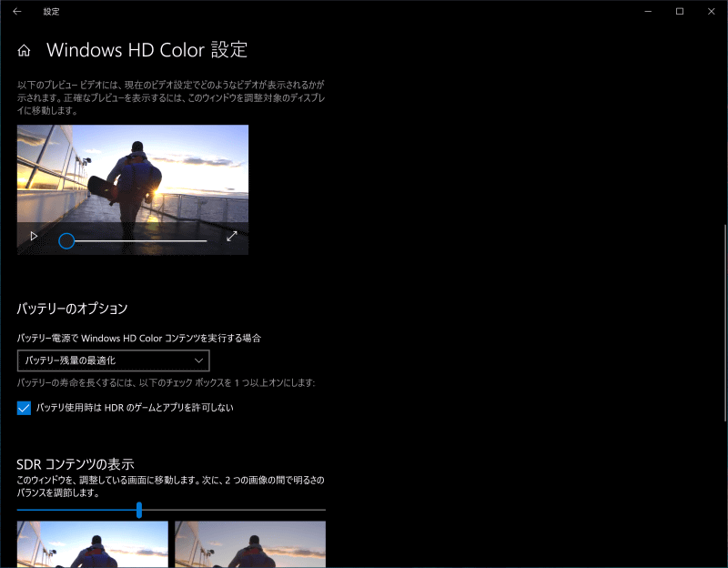The height and width of the screenshot is (568, 728).
Task: Click the back arrow to return to Settings
Action: click(x=15, y=12)
